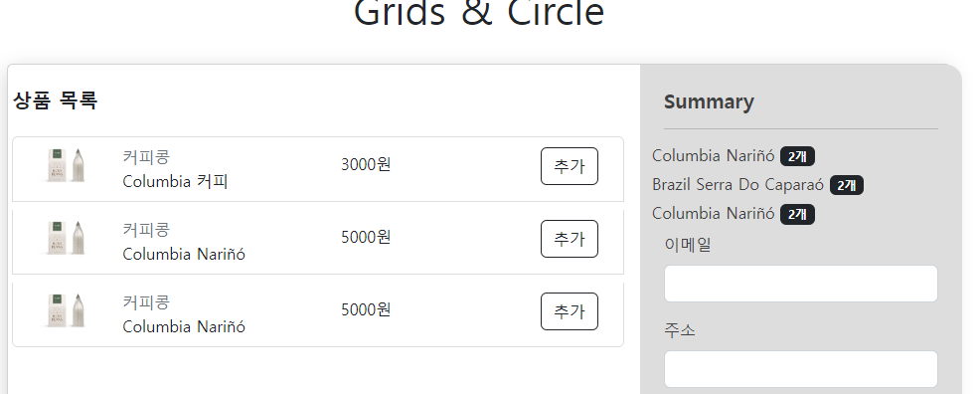Select the Columbia 커피 product thumbnail image
980x394 pixels.
[67, 166]
